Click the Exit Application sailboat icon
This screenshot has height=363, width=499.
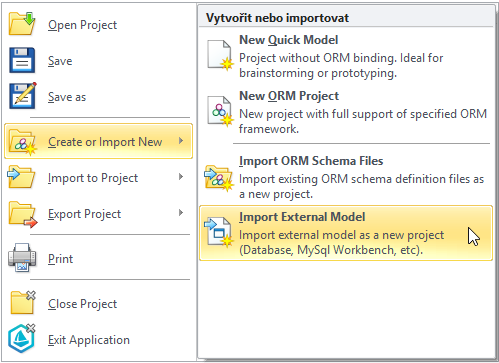pyautogui.click(x=21, y=338)
